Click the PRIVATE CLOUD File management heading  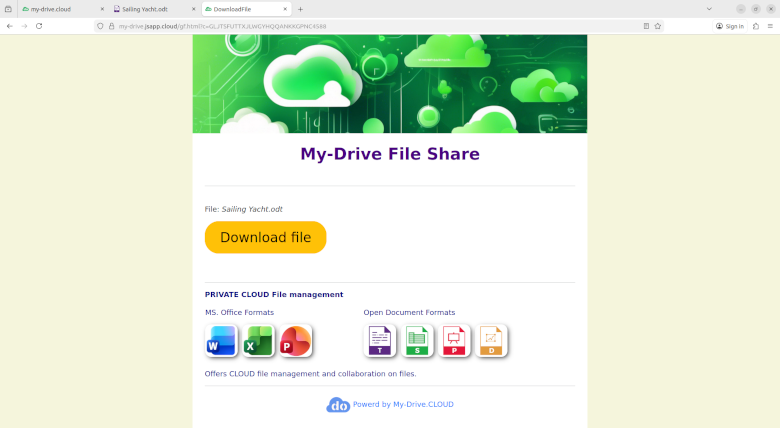[x=274, y=294]
